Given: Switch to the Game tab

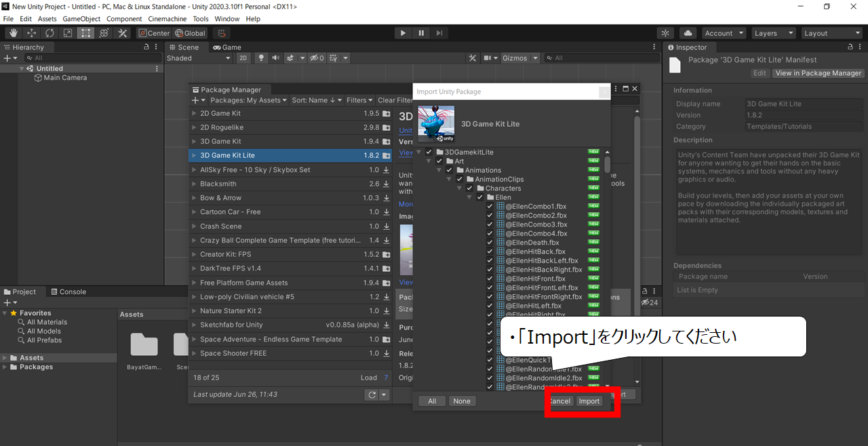Looking at the screenshot, I should (x=227, y=47).
